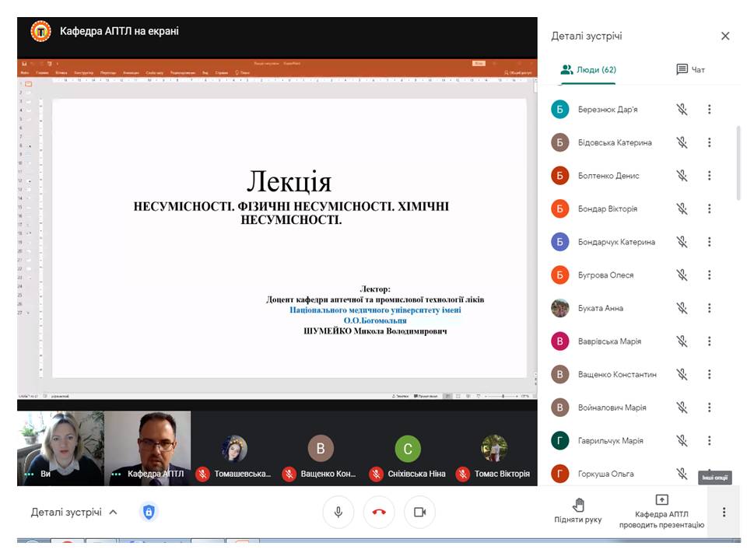Switch to the Люди (62) tab
This screenshot has height=560, width=747.
[588, 70]
